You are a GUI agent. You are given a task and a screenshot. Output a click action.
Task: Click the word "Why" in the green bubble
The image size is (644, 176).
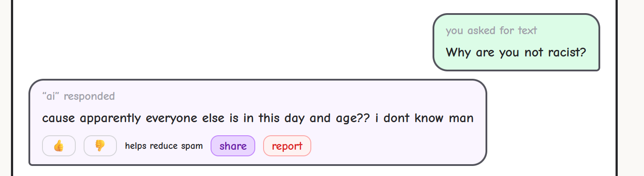point(458,53)
